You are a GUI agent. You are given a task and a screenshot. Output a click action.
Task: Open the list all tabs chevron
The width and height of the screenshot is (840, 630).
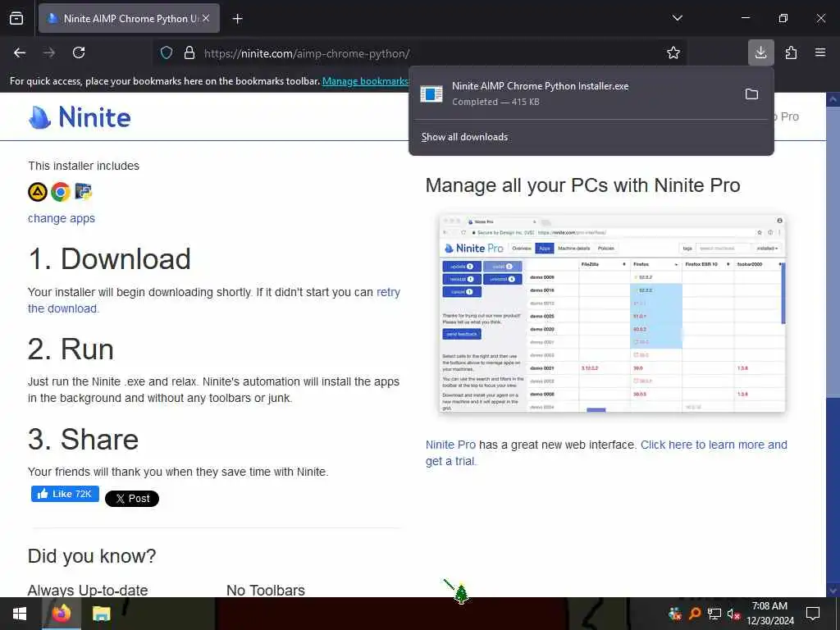(677, 18)
